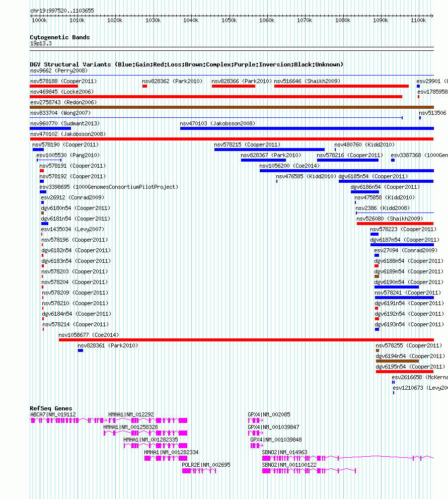Click nsv578190 (Cooper2011) label

pyautogui.click(x=65, y=145)
